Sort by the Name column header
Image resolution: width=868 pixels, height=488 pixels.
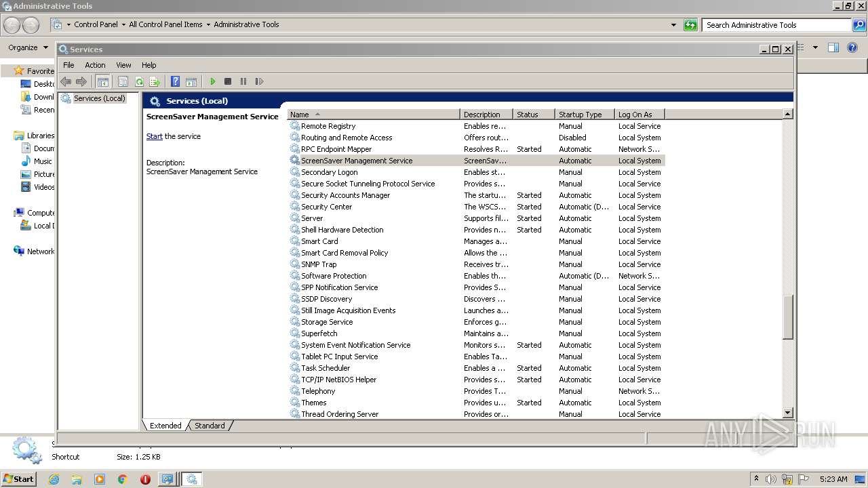click(374, 115)
